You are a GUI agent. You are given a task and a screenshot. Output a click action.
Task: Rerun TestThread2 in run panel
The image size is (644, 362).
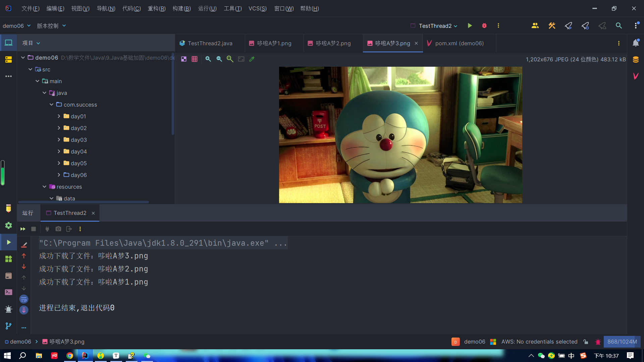click(23, 229)
